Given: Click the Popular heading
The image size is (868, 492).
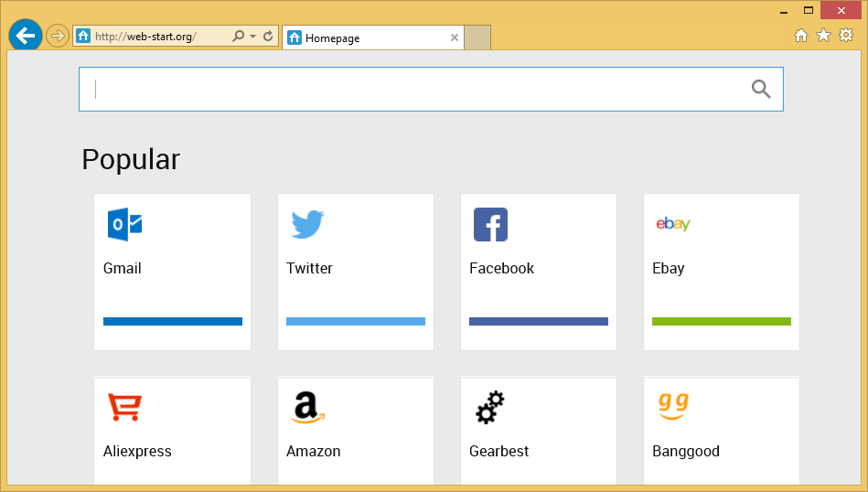Looking at the screenshot, I should point(131,160).
